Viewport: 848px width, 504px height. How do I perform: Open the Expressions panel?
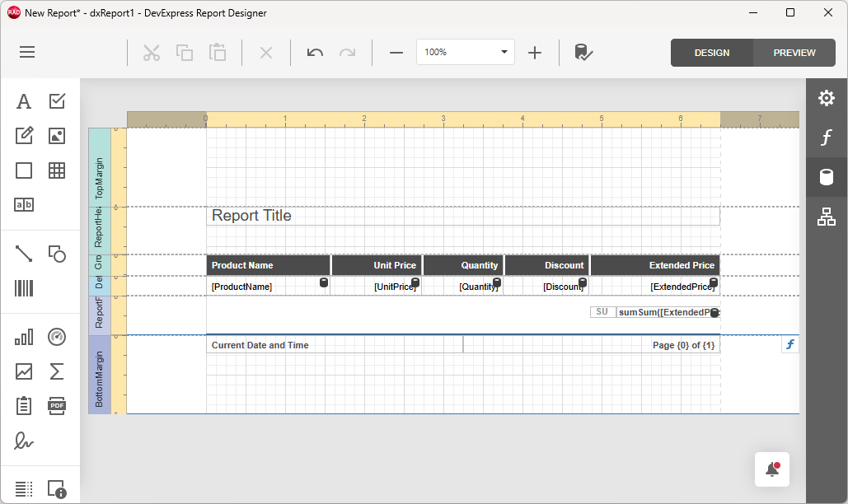coord(827,138)
